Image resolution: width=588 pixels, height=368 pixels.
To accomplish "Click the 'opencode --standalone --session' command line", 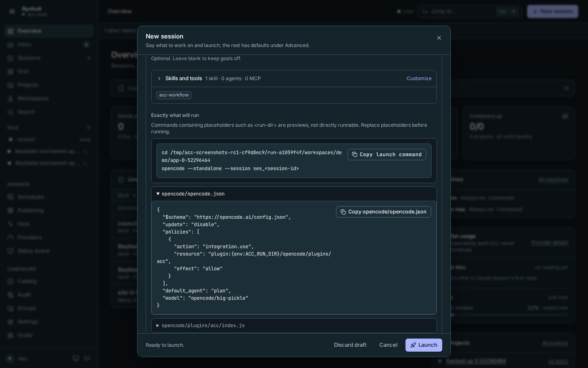I will pyautogui.click(x=230, y=168).
